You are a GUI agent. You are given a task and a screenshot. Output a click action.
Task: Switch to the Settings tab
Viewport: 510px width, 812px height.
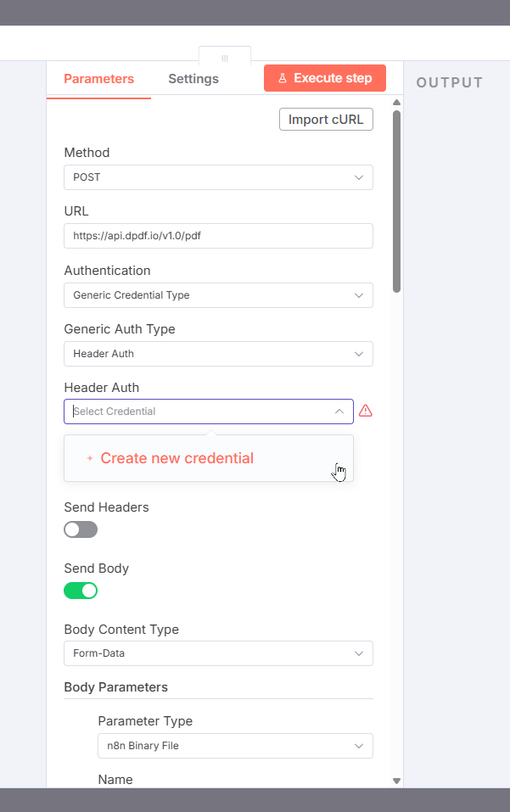(x=193, y=79)
